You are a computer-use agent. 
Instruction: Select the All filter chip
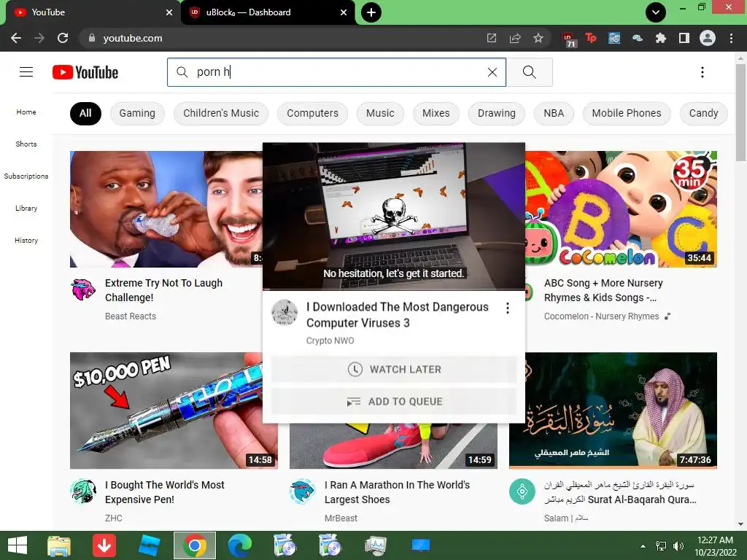click(85, 113)
